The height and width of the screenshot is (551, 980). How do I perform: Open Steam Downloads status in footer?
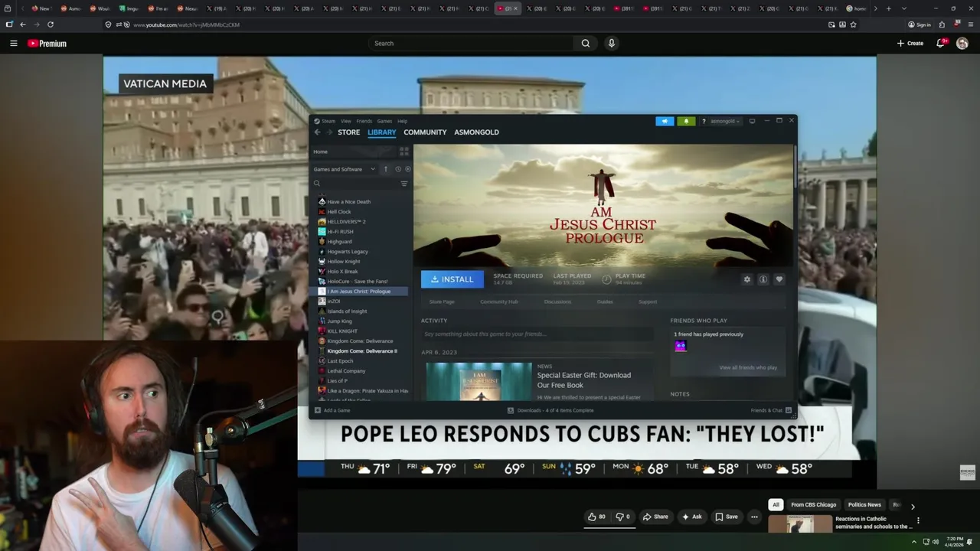(550, 410)
